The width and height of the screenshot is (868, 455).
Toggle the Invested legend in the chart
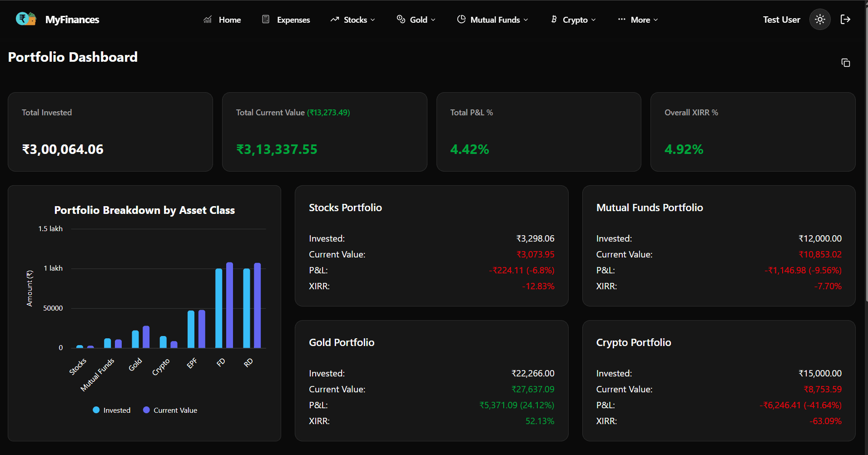(x=111, y=410)
